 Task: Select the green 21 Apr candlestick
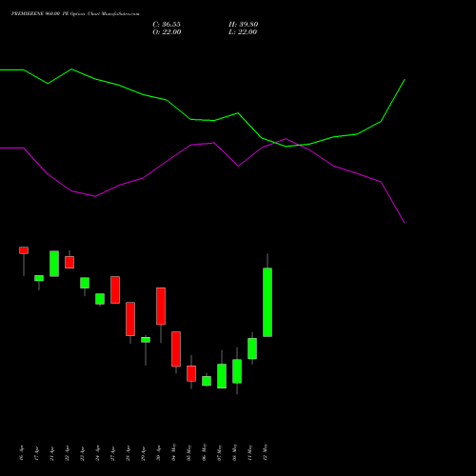(54, 264)
